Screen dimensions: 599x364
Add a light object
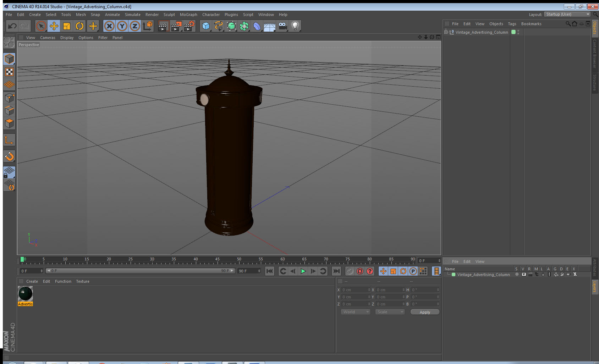tap(295, 26)
